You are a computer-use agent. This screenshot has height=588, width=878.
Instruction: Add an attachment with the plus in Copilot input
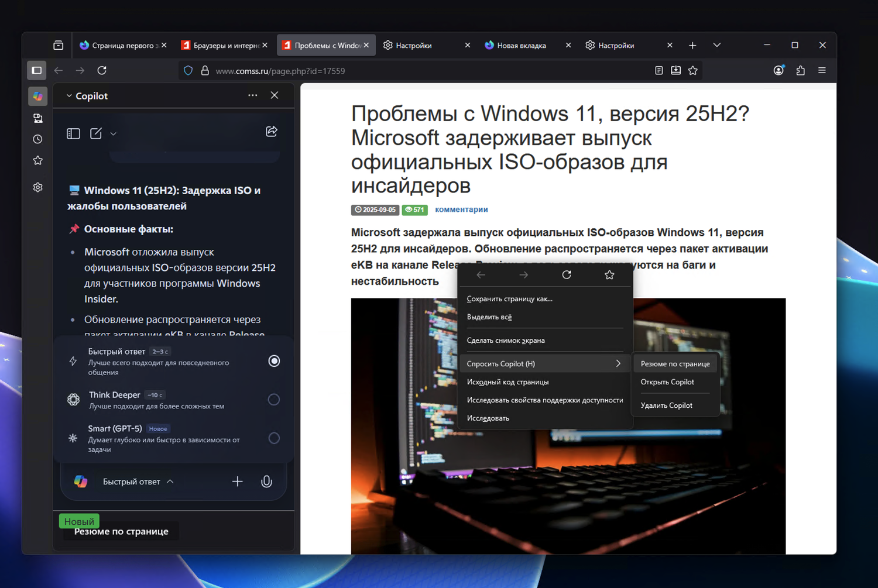(x=238, y=482)
